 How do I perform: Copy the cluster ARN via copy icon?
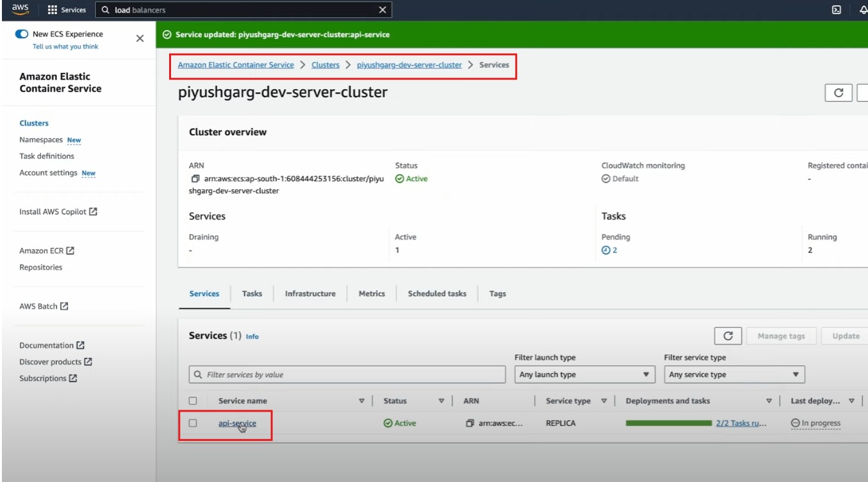195,179
